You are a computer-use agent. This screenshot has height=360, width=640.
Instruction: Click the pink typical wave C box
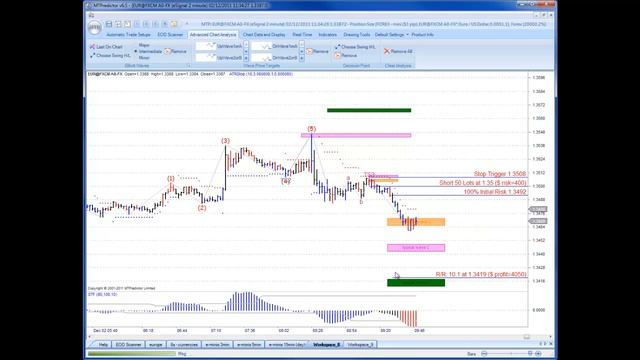click(416, 248)
